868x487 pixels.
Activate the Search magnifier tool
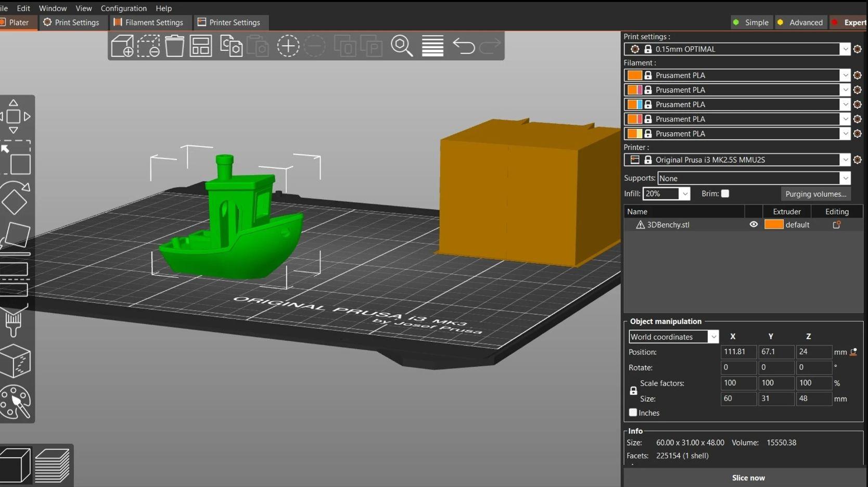tap(402, 46)
